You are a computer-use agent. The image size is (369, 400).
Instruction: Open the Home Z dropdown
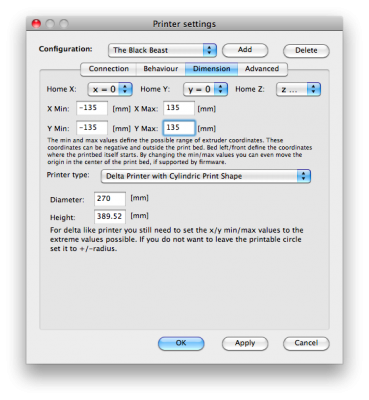pos(298,89)
